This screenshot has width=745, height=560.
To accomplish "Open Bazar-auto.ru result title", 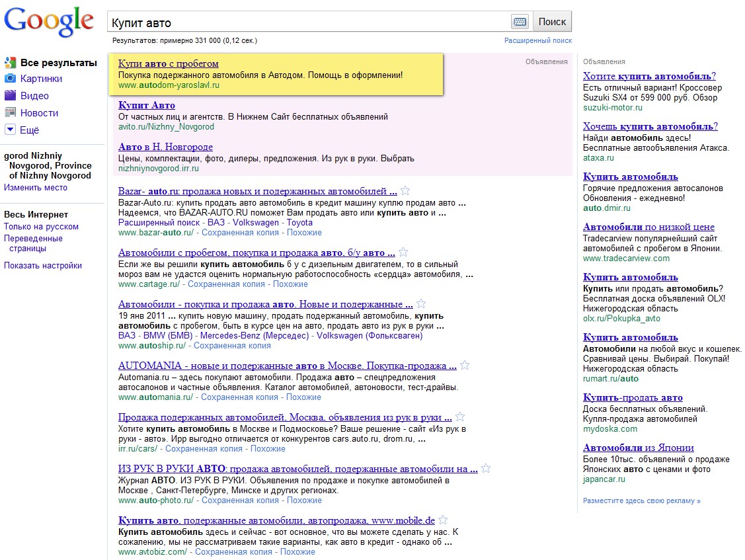I will [x=258, y=191].
